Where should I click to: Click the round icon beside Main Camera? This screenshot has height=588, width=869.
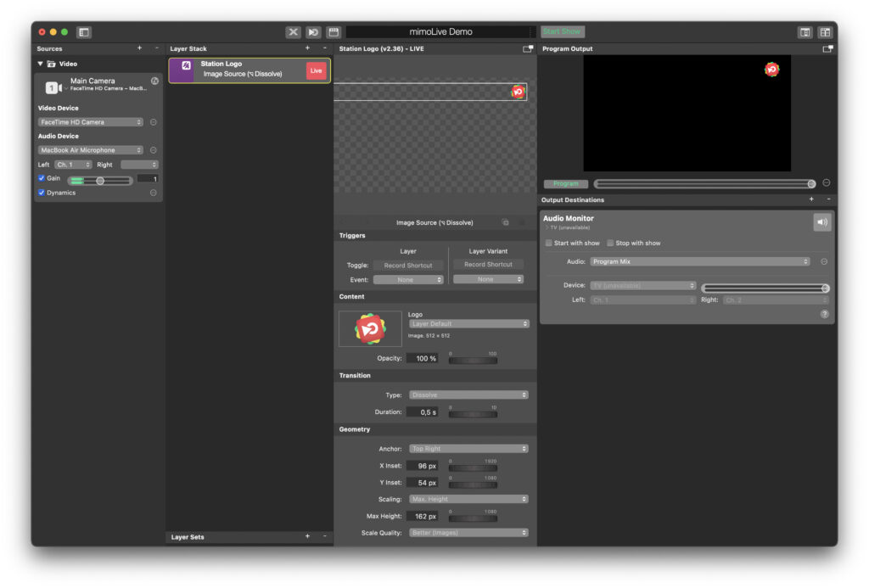point(154,81)
